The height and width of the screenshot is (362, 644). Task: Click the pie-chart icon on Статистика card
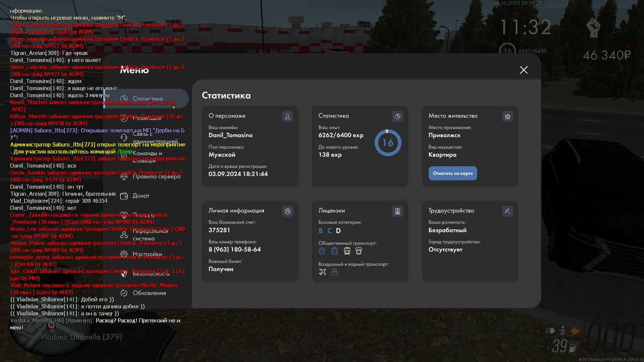tap(397, 116)
